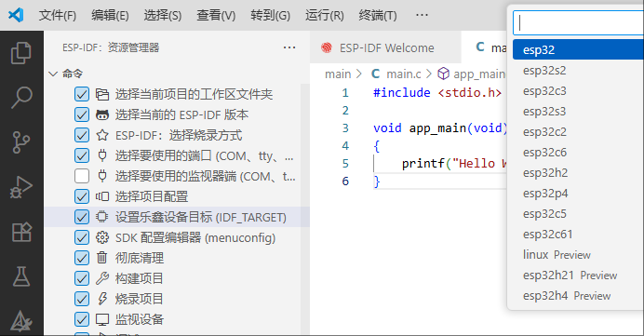Image resolution: width=644 pixels, height=336 pixels.
Task: Select esp32c6 target from list
Action: coord(578,153)
